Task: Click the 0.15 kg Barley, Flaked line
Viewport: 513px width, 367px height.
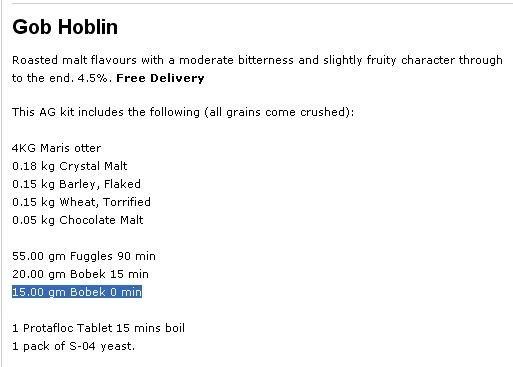Action: 76,184
